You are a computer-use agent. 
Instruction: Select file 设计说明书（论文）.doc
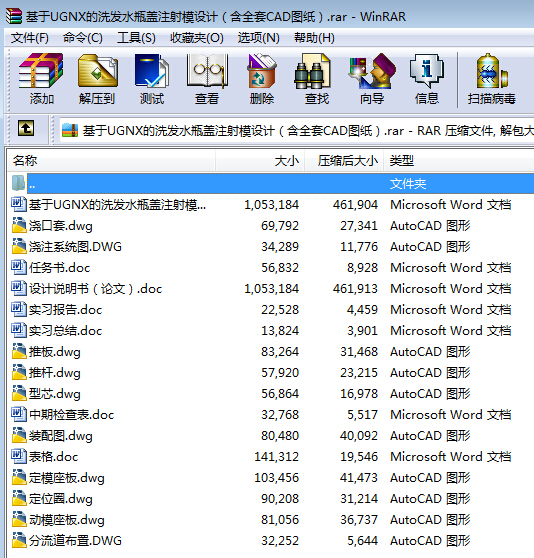(95, 289)
